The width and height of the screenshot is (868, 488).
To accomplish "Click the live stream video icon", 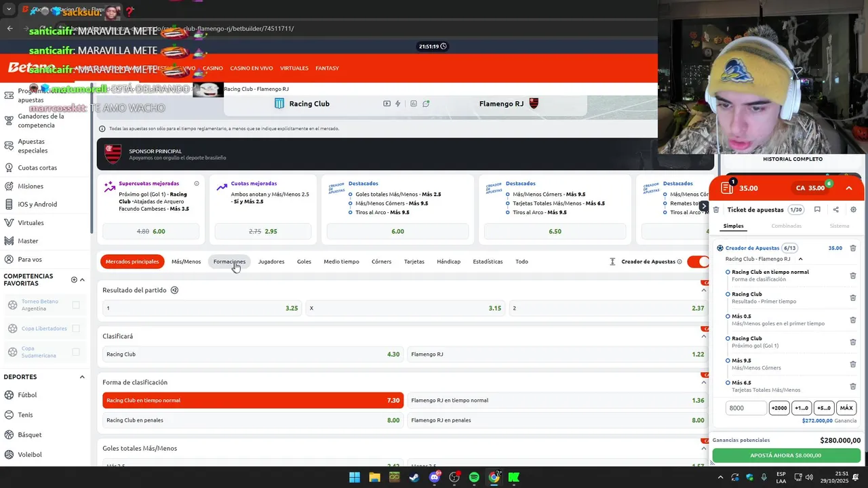I will click(x=387, y=104).
